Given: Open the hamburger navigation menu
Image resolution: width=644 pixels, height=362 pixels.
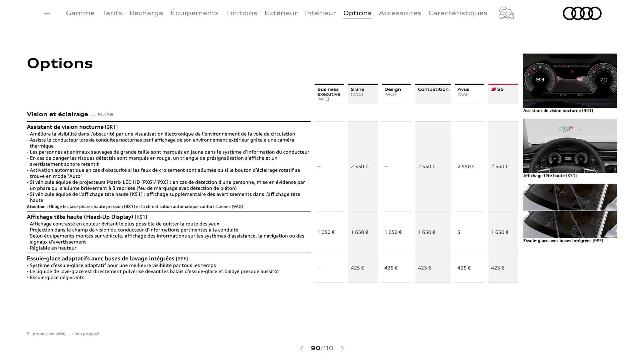Looking at the screenshot, I should coord(47,13).
